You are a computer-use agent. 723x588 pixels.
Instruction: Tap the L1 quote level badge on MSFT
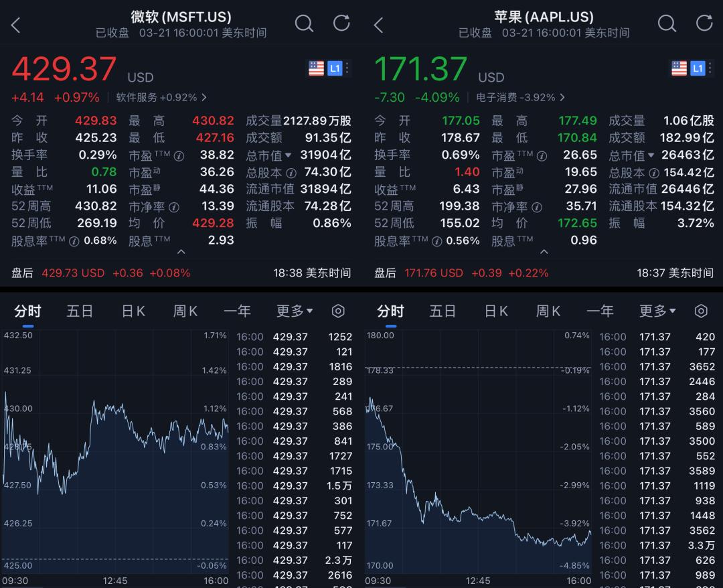tap(335, 68)
